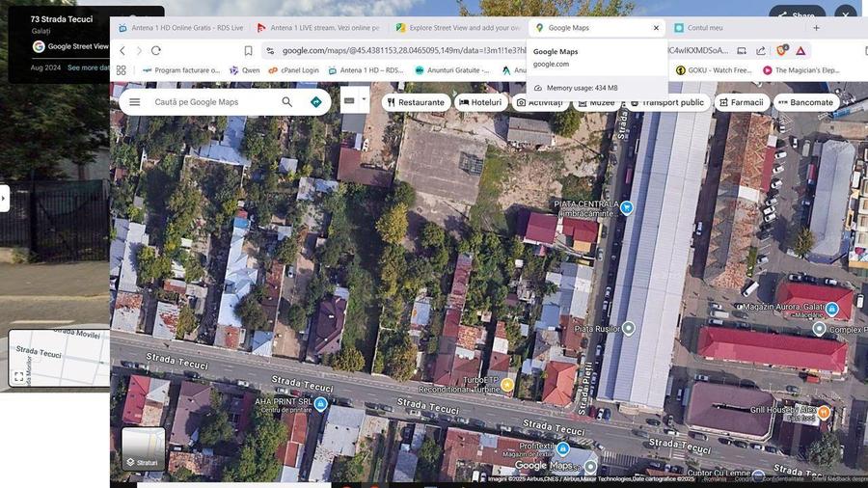
Task: Expand the Street View fullscreen mini-map icon
Action: click(18, 377)
